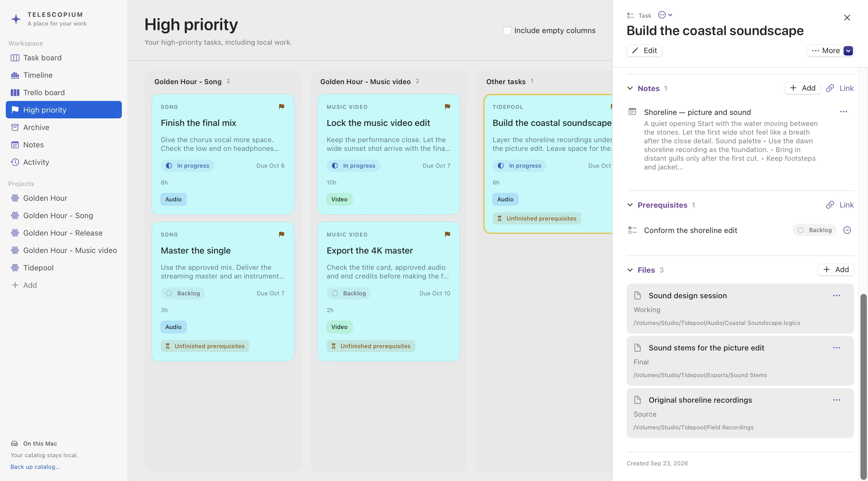This screenshot has width=868, height=481.
Task: Close the task detail panel
Action: pos(847,17)
